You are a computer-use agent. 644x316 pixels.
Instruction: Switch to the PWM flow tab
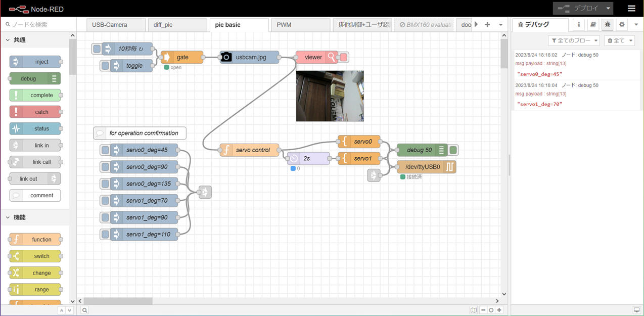(x=284, y=25)
